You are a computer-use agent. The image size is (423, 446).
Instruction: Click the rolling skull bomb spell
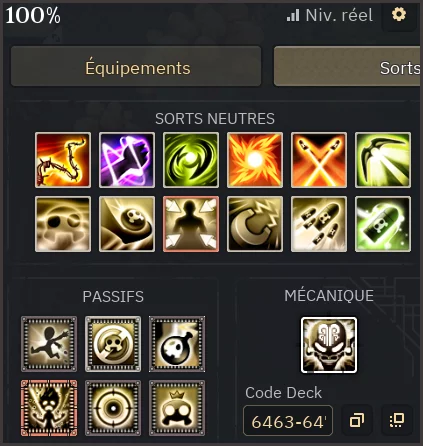127,224
